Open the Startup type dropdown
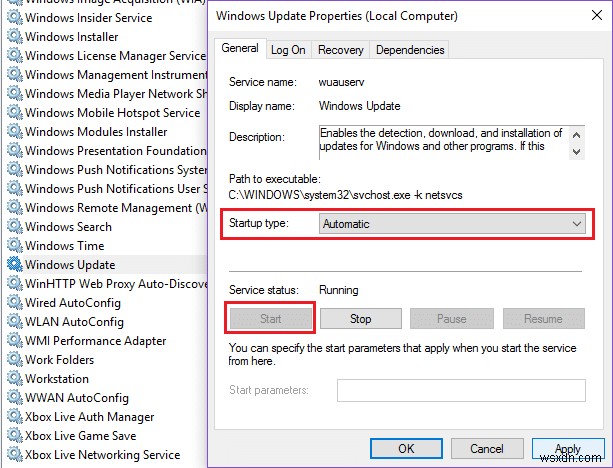 coord(452,224)
